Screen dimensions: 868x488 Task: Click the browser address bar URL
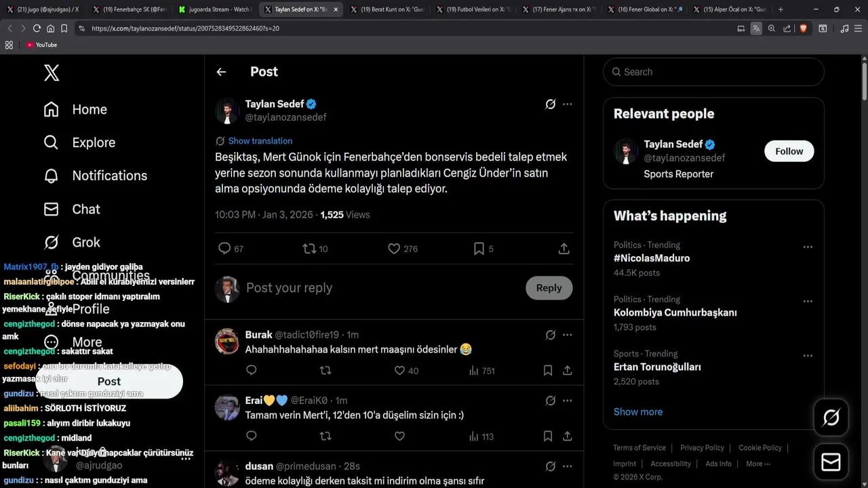[185, 28]
